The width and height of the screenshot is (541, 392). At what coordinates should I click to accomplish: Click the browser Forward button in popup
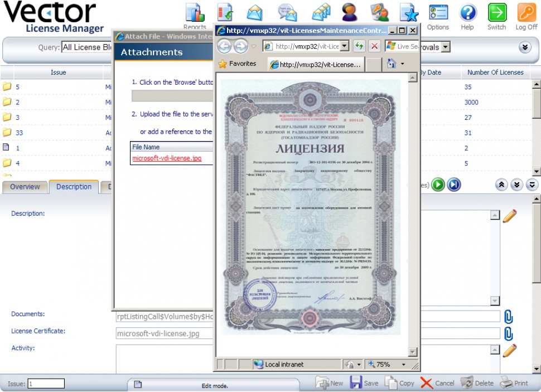241,46
